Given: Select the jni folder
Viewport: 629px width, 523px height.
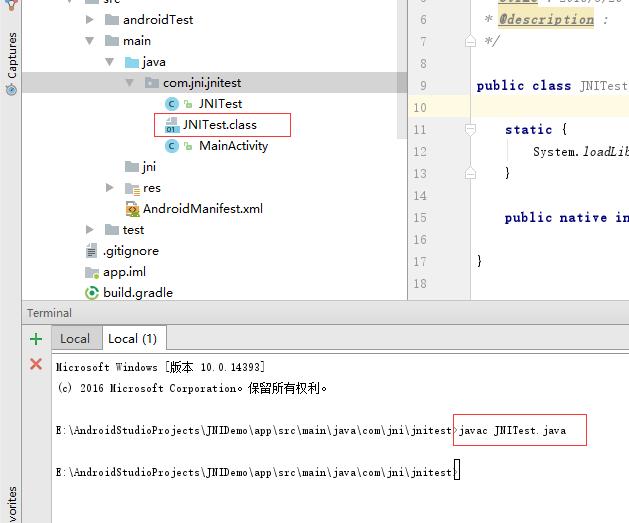Looking at the screenshot, I should click(149, 166).
